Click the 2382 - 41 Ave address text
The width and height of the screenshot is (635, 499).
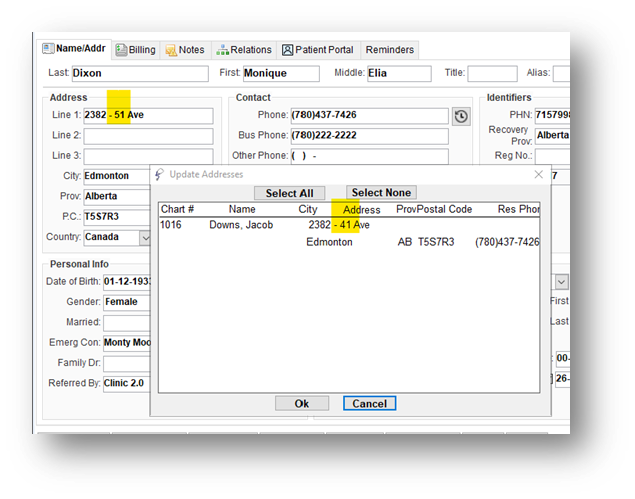tap(339, 225)
